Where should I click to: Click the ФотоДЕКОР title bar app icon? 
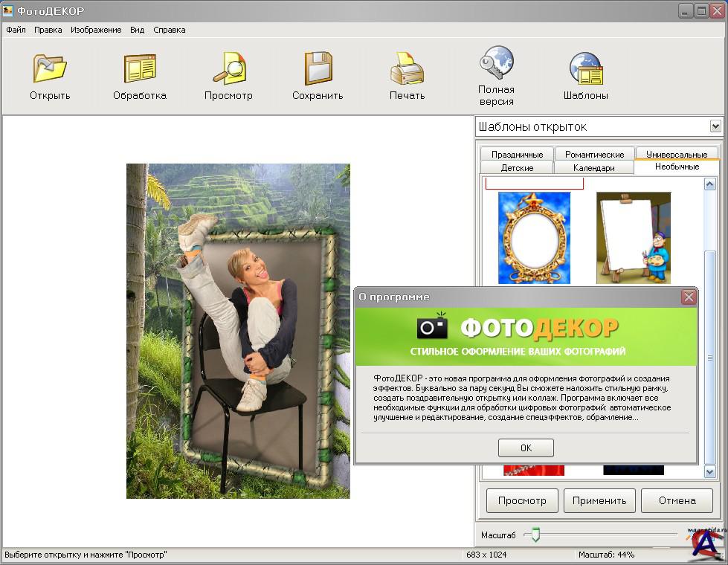pos(7,10)
